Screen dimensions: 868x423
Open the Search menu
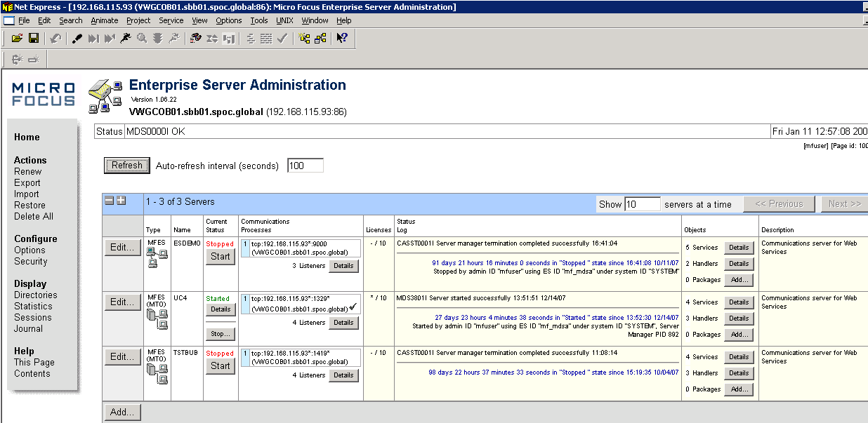point(71,20)
